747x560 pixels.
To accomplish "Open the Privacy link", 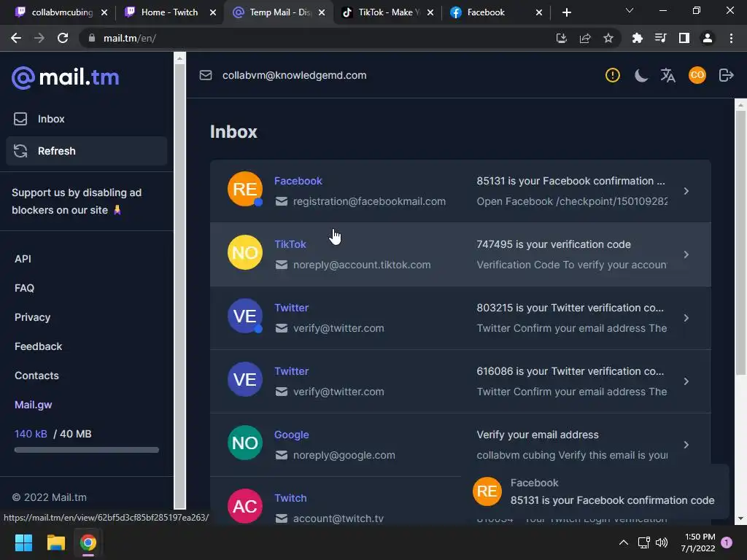I will [32, 317].
